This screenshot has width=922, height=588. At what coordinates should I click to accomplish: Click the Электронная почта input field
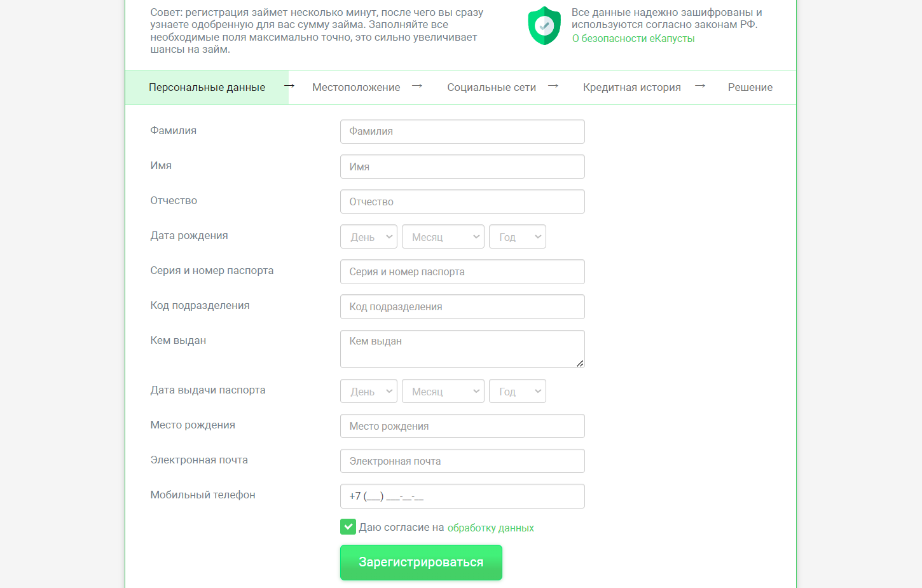tap(462, 461)
